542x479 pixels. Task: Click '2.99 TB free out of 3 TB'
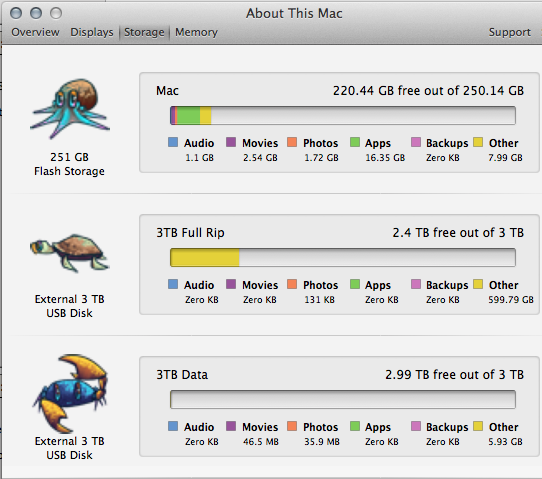[x=455, y=375]
